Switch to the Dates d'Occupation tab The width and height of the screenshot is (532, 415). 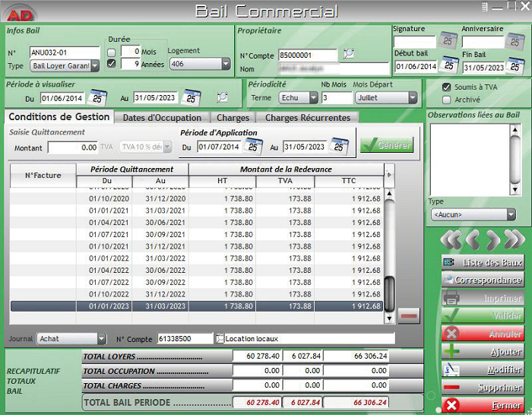click(x=162, y=118)
